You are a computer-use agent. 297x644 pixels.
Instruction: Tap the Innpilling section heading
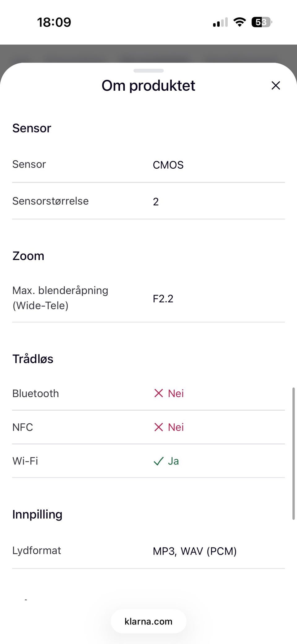coord(37,514)
